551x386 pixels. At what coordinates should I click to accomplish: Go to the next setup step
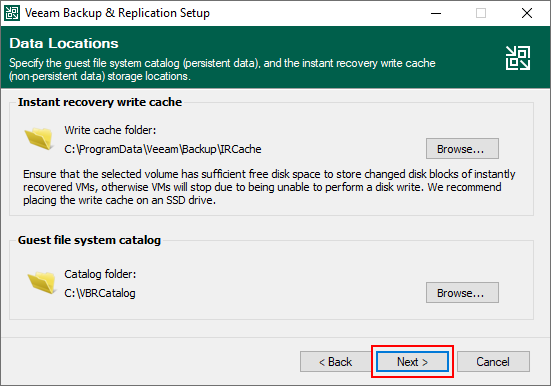[412, 361]
